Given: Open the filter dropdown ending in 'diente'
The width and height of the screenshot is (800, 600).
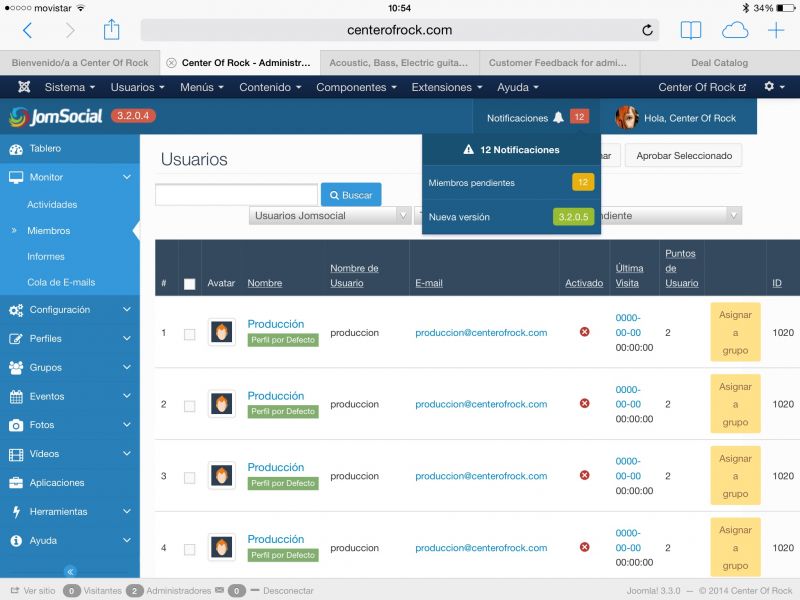Looking at the screenshot, I should (x=671, y=216).
